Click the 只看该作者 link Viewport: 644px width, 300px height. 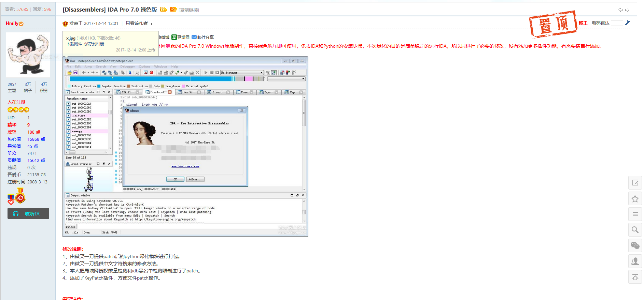137,23
